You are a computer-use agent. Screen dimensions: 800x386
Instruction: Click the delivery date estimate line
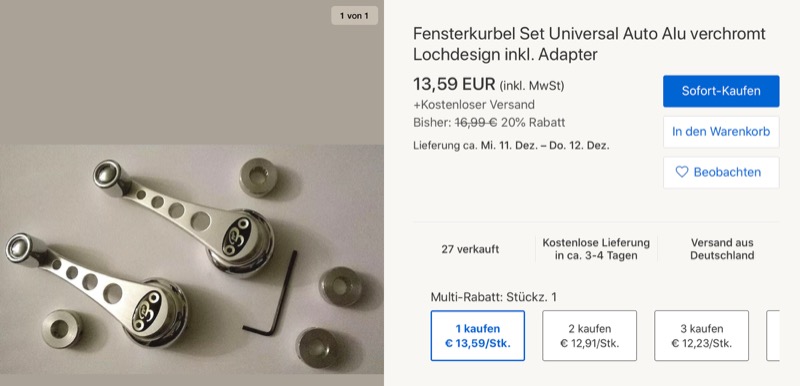tap(511, 145)
